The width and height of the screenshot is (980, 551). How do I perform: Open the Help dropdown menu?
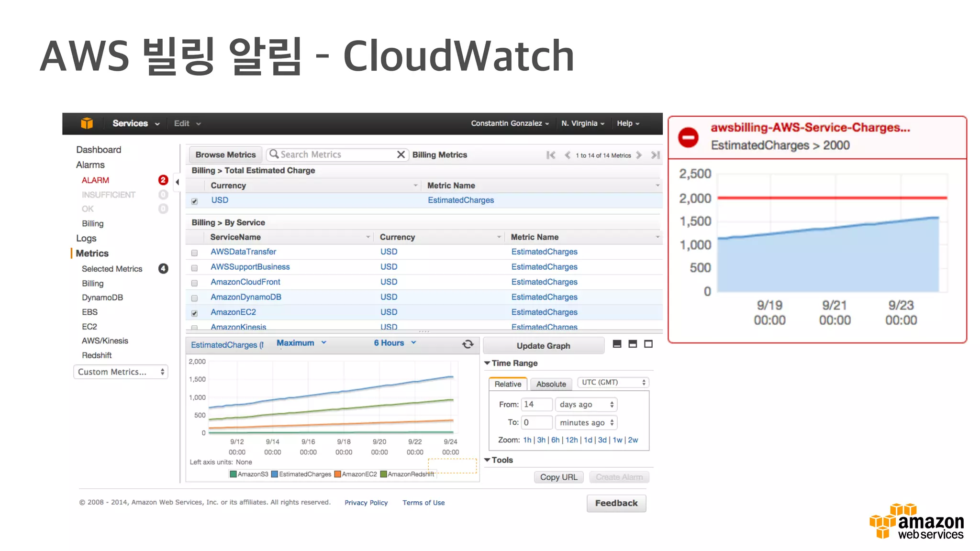(628, 123)
